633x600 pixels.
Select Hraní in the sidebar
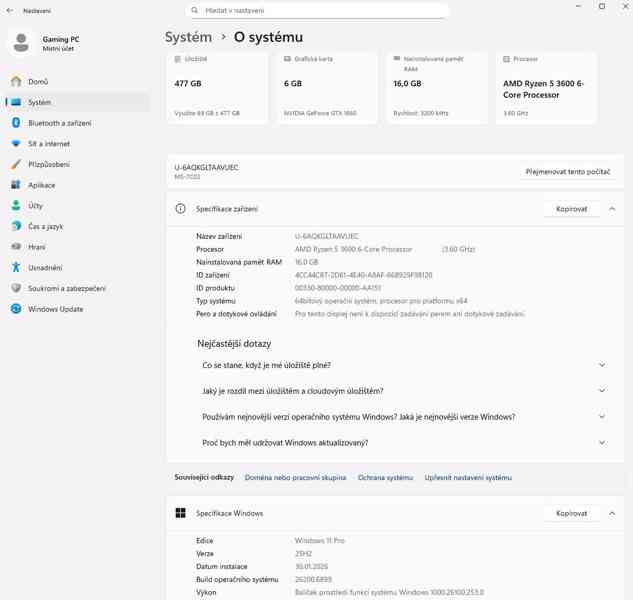(36, 247)
